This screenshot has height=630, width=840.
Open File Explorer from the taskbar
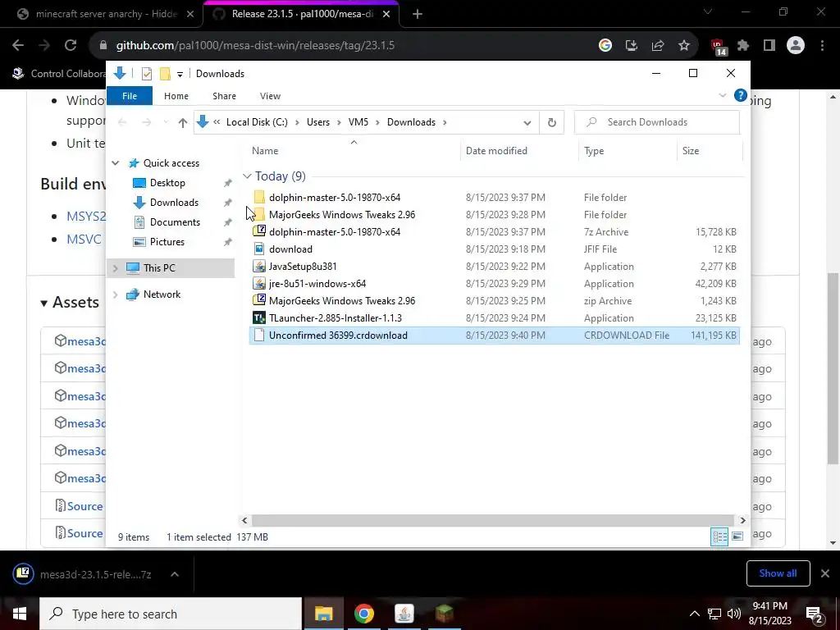(x=323, y=614)
